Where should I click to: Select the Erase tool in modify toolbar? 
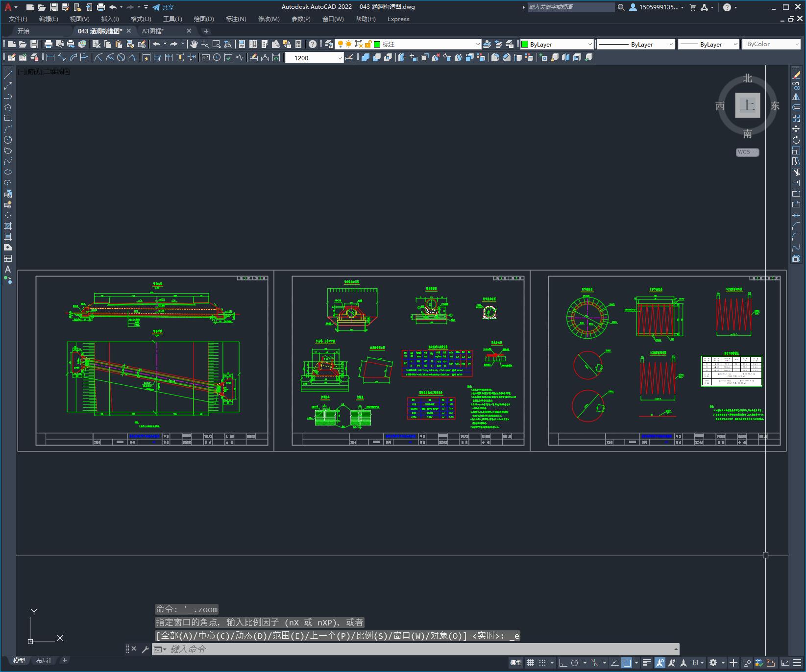tap(796, 75)
